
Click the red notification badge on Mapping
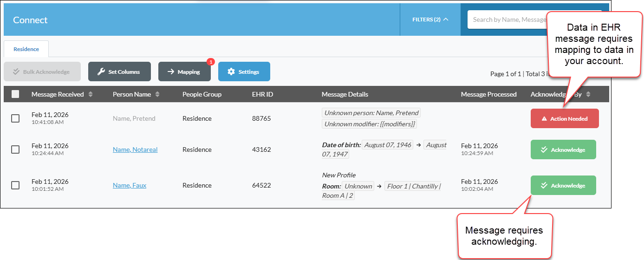(x=210, y=61)
